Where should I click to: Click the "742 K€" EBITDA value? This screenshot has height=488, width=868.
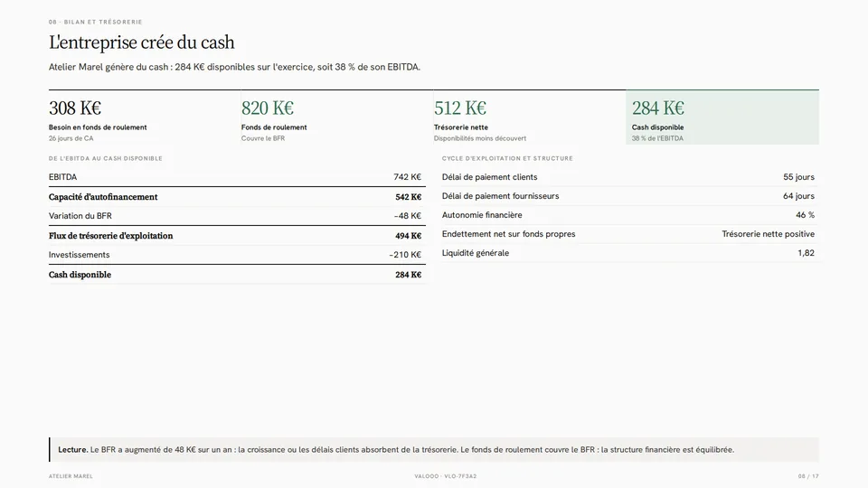pos(408,177)
